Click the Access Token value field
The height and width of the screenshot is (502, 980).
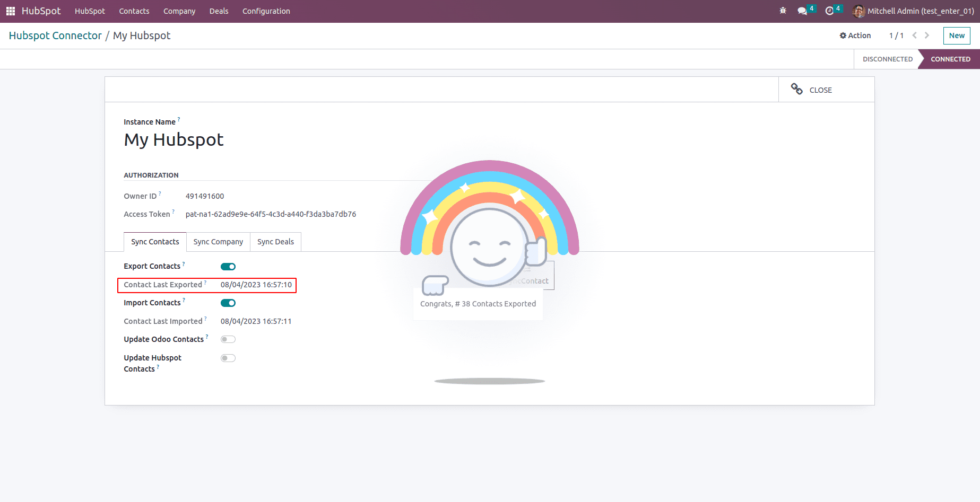point(271,214)
